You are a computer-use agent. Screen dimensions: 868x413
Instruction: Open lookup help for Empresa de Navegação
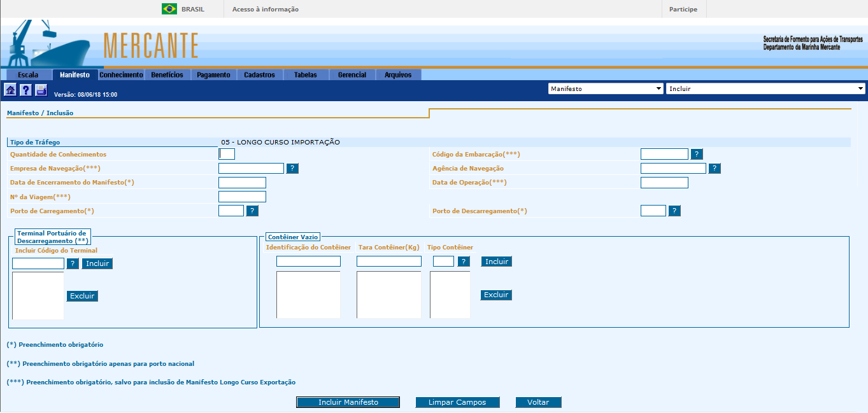point(292,168)
